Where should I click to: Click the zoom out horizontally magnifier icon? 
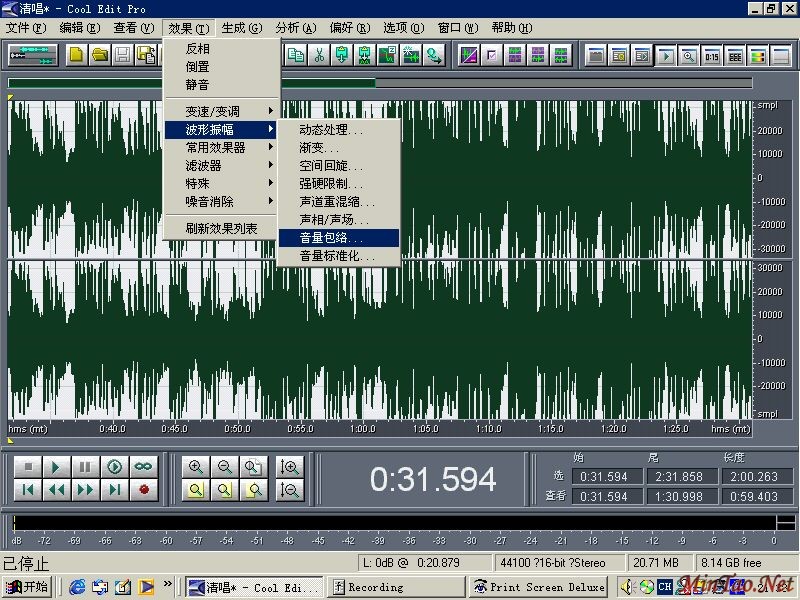click(225, 467)
